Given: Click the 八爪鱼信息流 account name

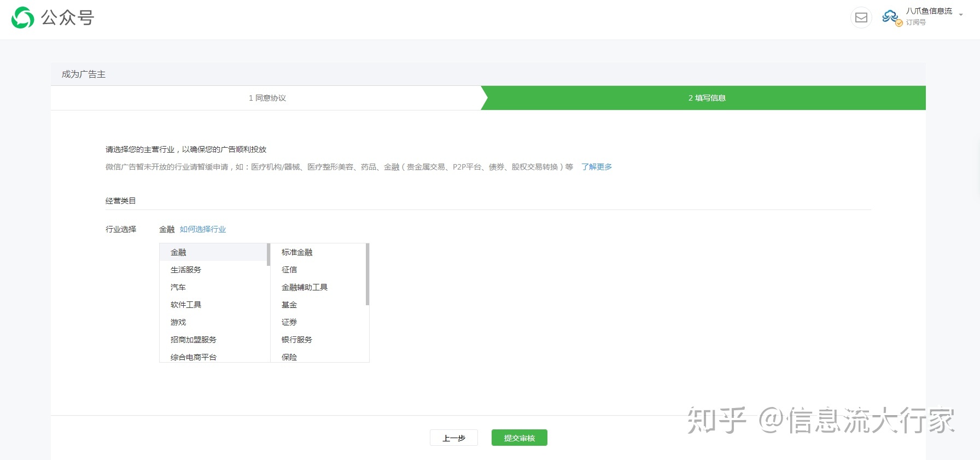Looking at the screenshot, I should [x=929, y=11].
